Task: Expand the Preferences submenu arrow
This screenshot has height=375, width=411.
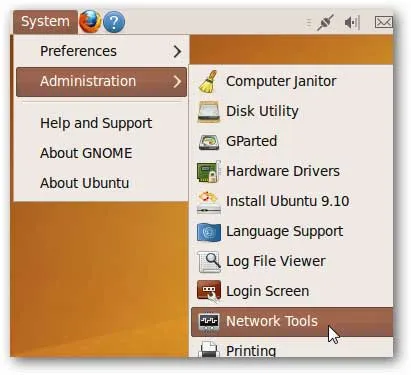Action: (177, 51)
